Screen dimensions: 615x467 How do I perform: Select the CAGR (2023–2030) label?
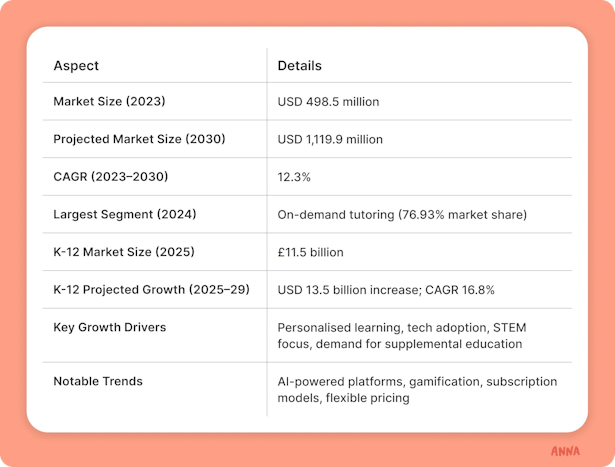(x=111, y=177)
